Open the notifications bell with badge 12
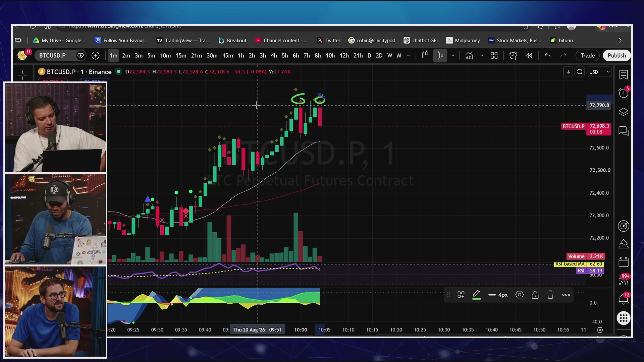Viewport: 644px width, 362px height. pyautogui.click(x=624, y=299)
